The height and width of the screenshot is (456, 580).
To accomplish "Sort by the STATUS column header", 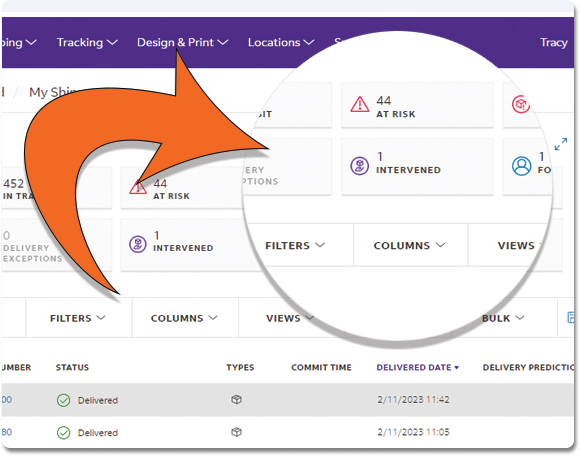I will tap(72, 367).
